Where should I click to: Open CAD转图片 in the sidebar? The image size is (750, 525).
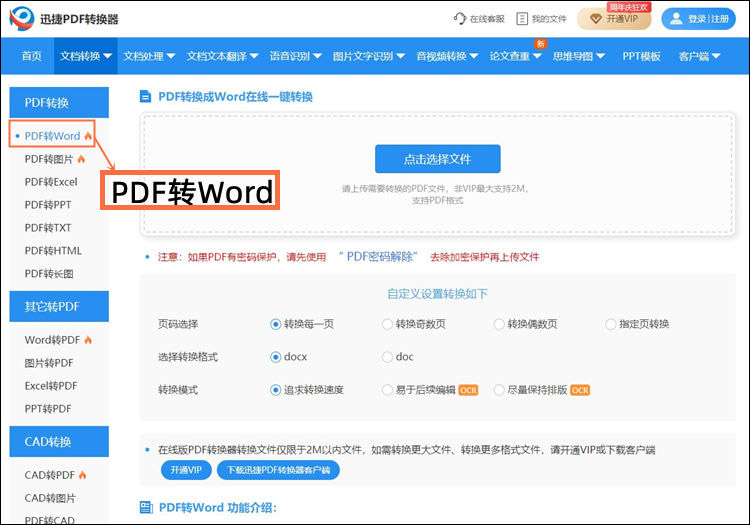click(x=50, y=498)
